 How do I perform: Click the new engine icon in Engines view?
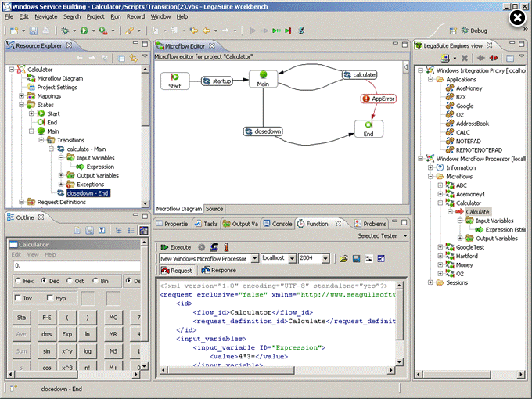[x=445, y=58]
